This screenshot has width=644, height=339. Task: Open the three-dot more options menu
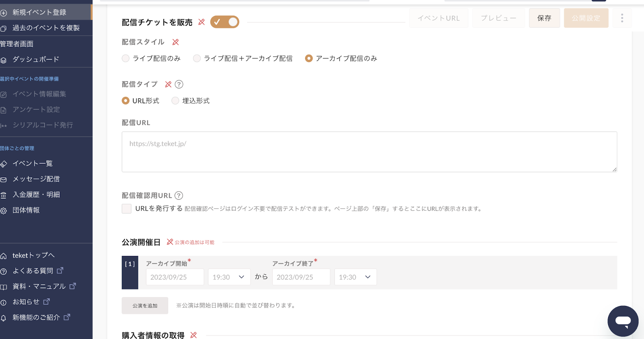pos(622,18)
